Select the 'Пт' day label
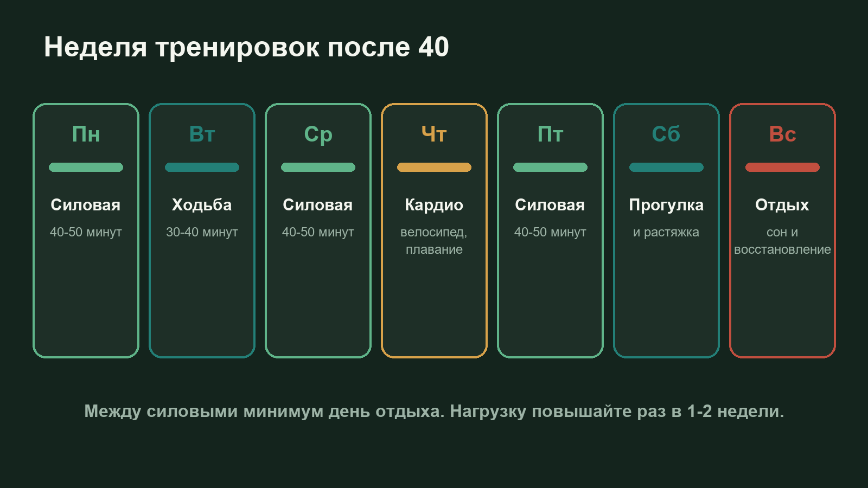 click(x=550, y=134)
